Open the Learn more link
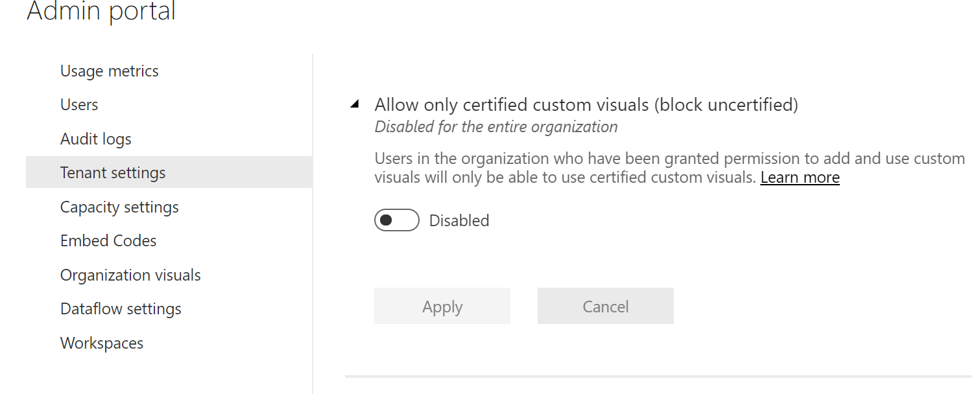 pos(800,178)
